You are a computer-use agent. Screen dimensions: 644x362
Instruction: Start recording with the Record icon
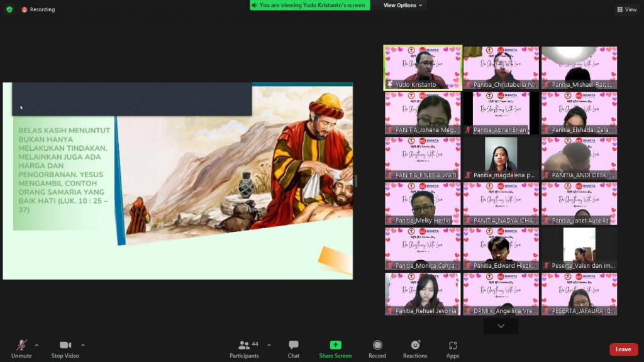tap(377, 345)
